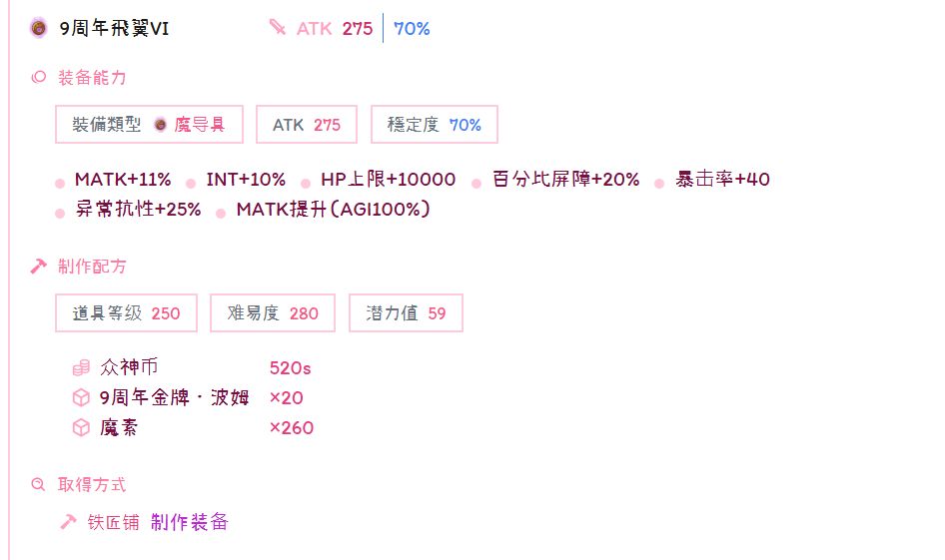The height and width of the screenshot is (560, 945).
Task: Click the hammer icon beside 制作配方
Action: 39,267
